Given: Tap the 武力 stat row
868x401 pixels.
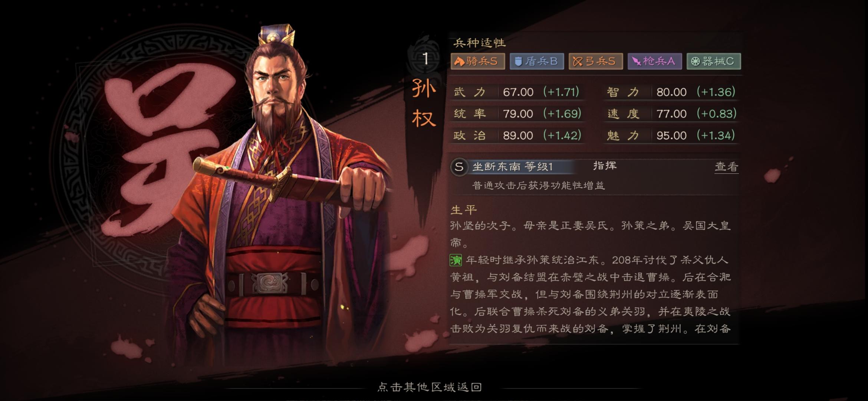Looking at the screenshot, I should click(x=518, y=92).
